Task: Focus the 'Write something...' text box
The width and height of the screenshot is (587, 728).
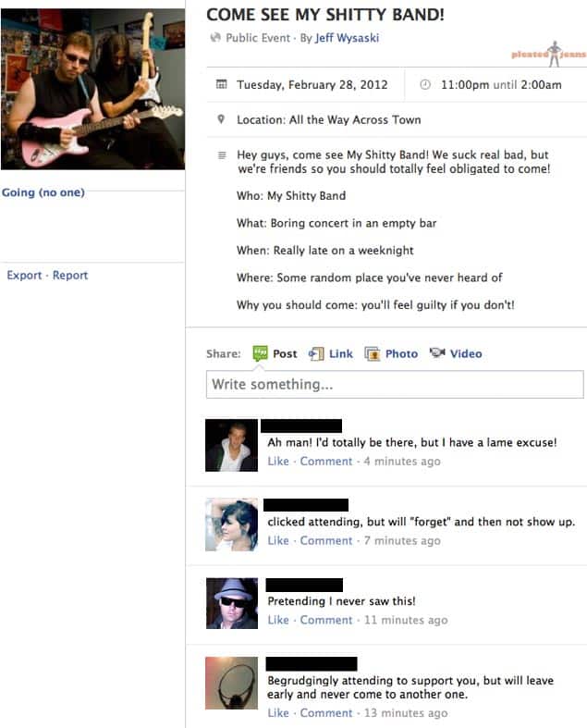Action: (395, 384)
